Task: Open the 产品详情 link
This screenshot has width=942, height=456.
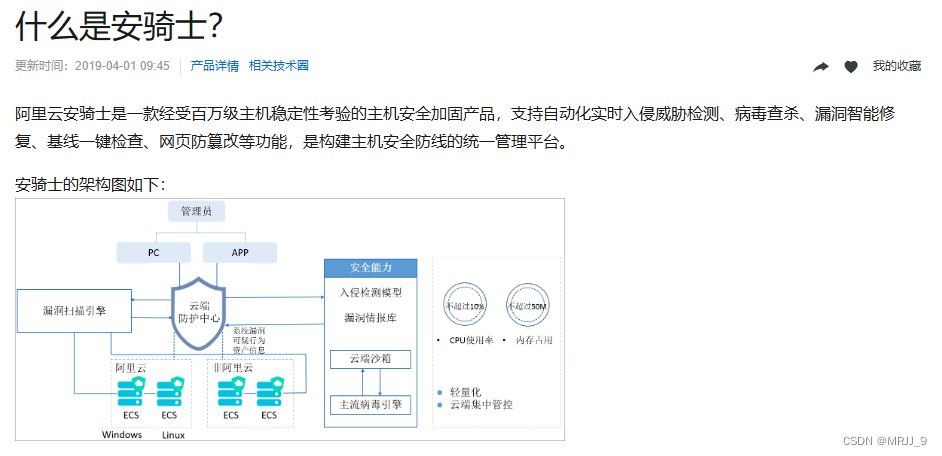Action: point(214,66)
